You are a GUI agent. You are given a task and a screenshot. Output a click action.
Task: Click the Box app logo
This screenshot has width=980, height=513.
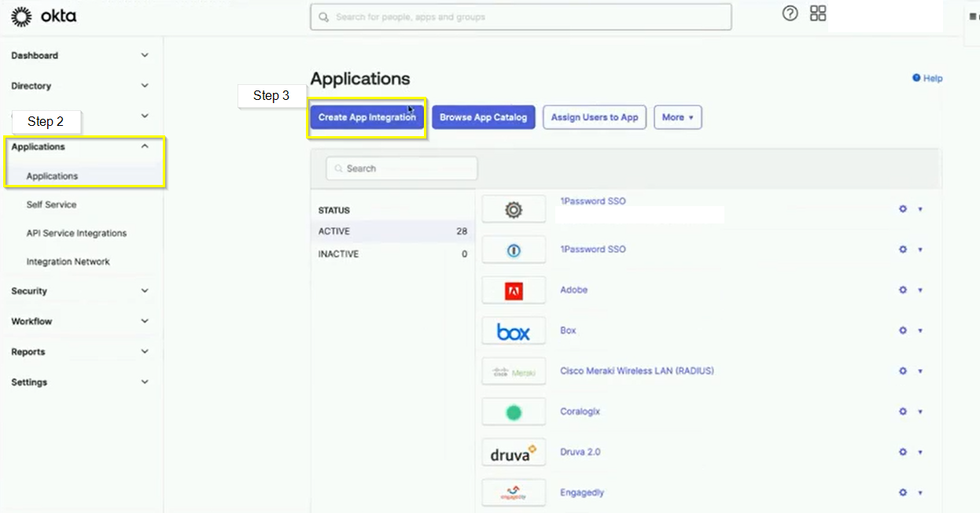coord(514,331)
